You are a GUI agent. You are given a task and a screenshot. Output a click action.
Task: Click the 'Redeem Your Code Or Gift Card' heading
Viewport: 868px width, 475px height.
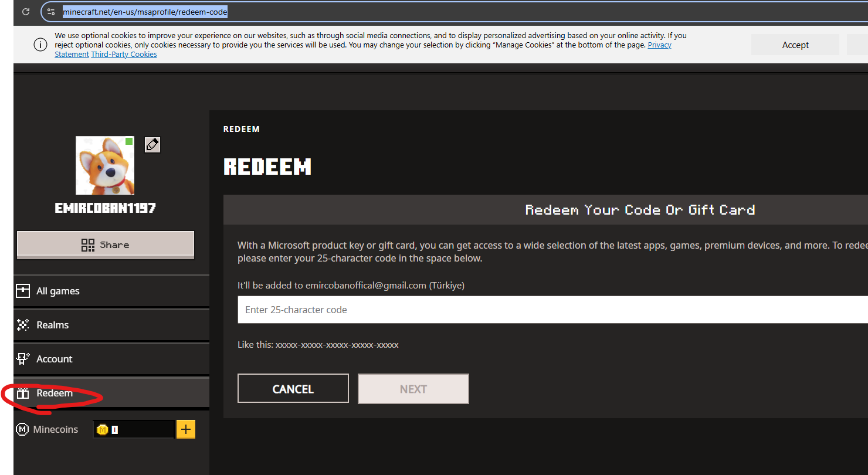pyautogui.click(x=640, y=210)
